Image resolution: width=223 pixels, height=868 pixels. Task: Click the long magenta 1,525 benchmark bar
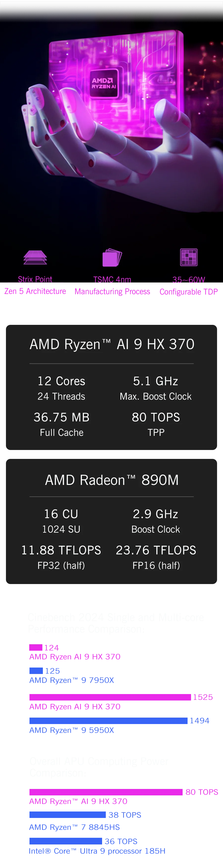(110, 697)
